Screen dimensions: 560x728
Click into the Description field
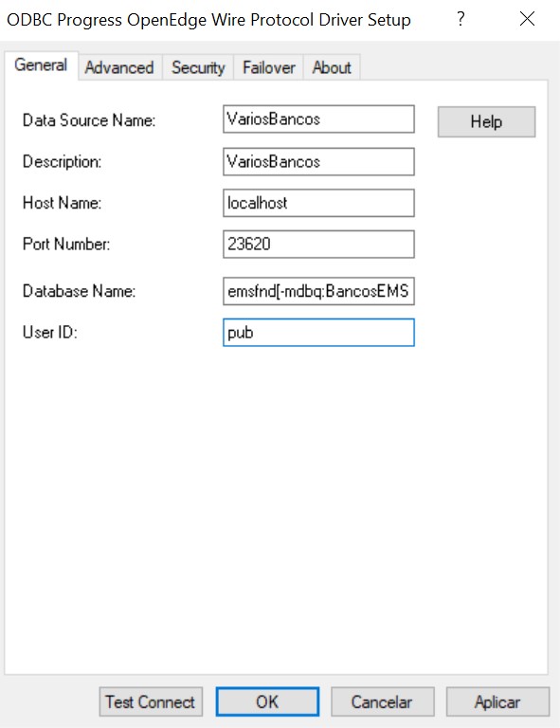tap(318, 161)
